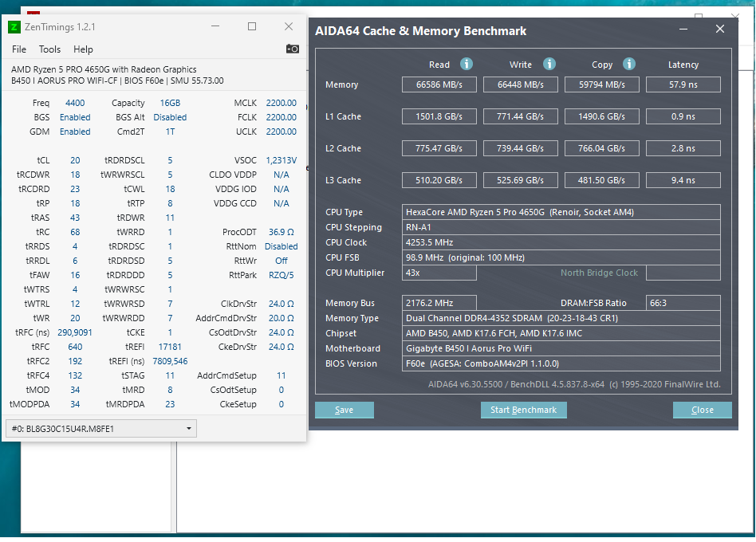Click Start Benchmark button
This screenshot has height=542, width=756.
coord(524,410)
